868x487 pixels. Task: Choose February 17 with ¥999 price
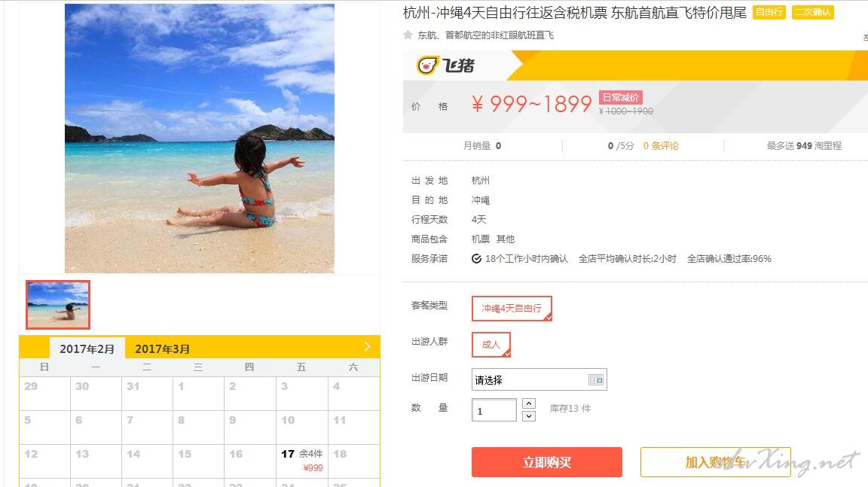(301, 461)
